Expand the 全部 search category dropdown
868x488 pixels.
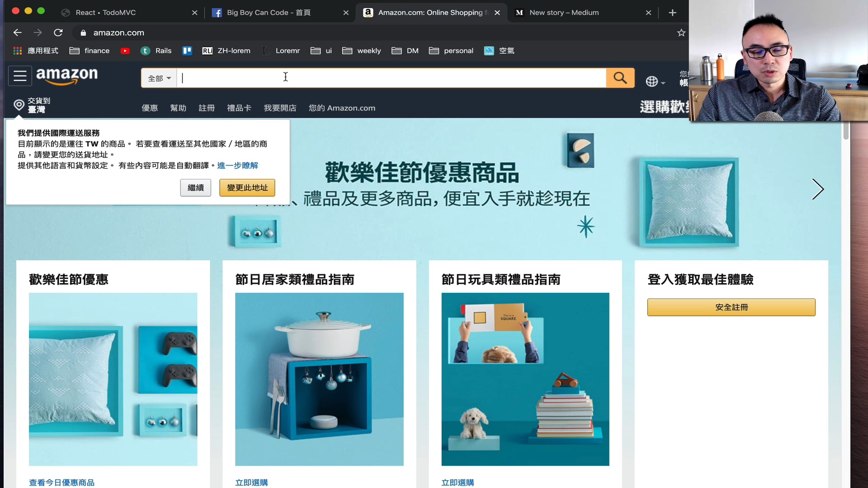[159, 78]
